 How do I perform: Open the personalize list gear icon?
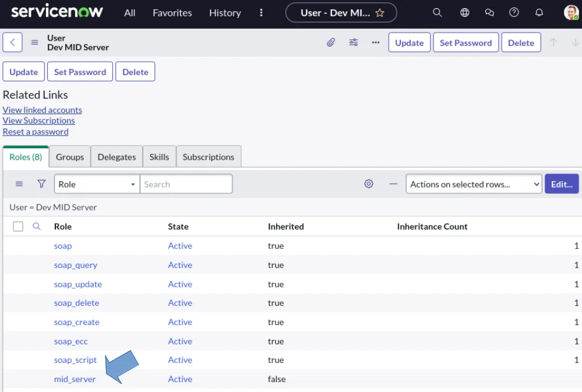coord(369,183)
